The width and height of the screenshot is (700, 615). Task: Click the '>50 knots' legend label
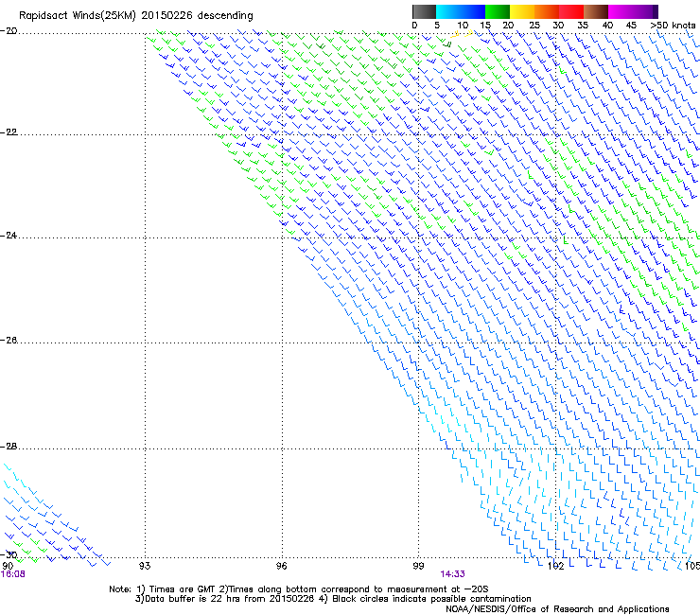[x=673, y=26]
